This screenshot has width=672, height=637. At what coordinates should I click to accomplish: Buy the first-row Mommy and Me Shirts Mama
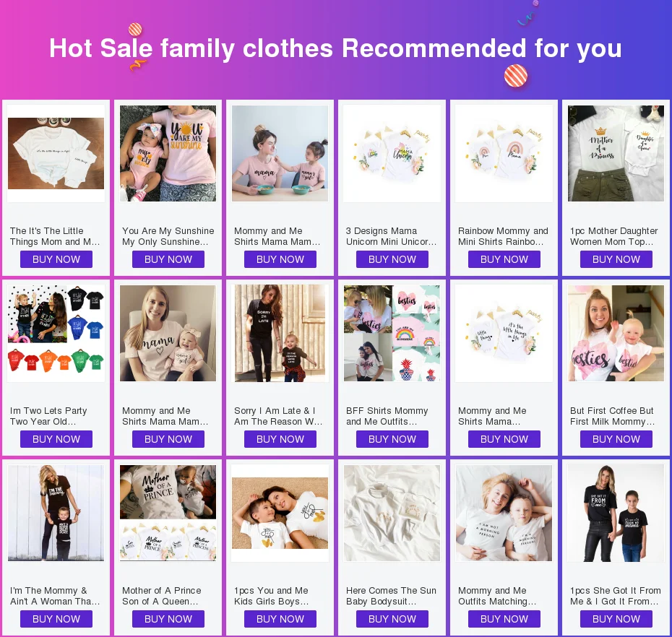[280, 259]
